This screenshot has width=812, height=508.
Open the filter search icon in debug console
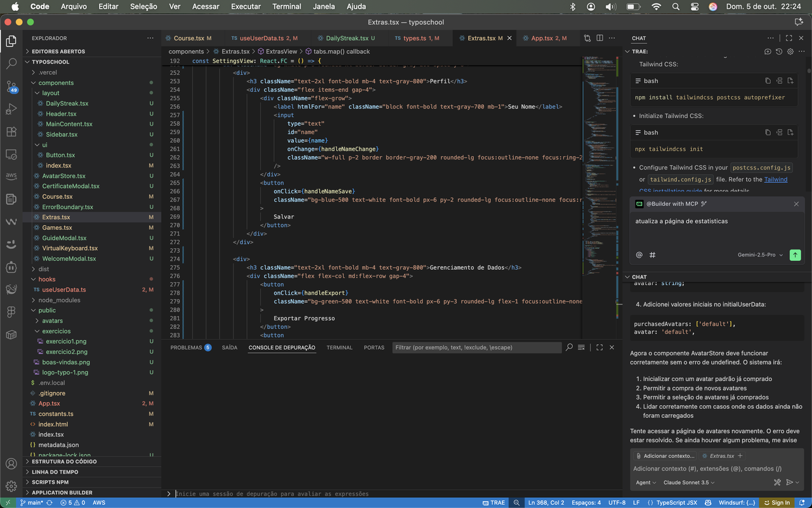569,347
